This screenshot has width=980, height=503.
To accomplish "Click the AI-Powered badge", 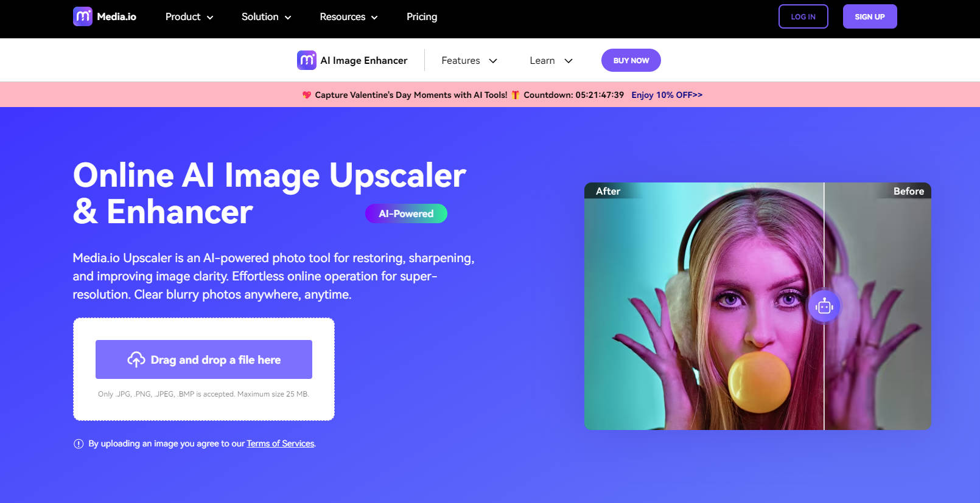I will [406, 213].
